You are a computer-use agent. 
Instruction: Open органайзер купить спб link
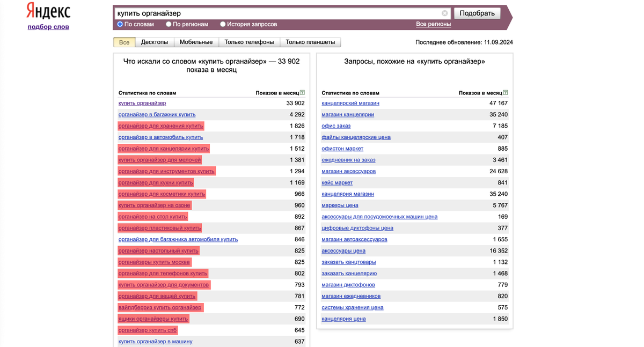point(148,330)
